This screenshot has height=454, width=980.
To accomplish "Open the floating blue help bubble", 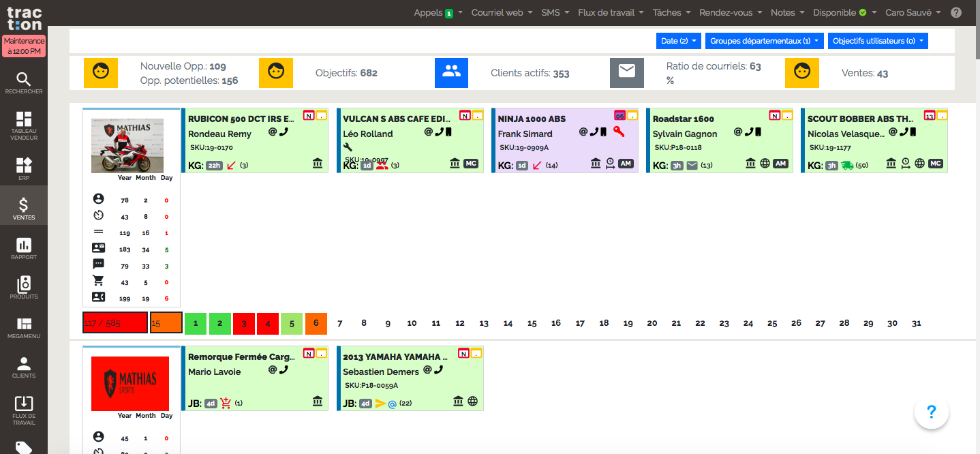I will point(932,412).
